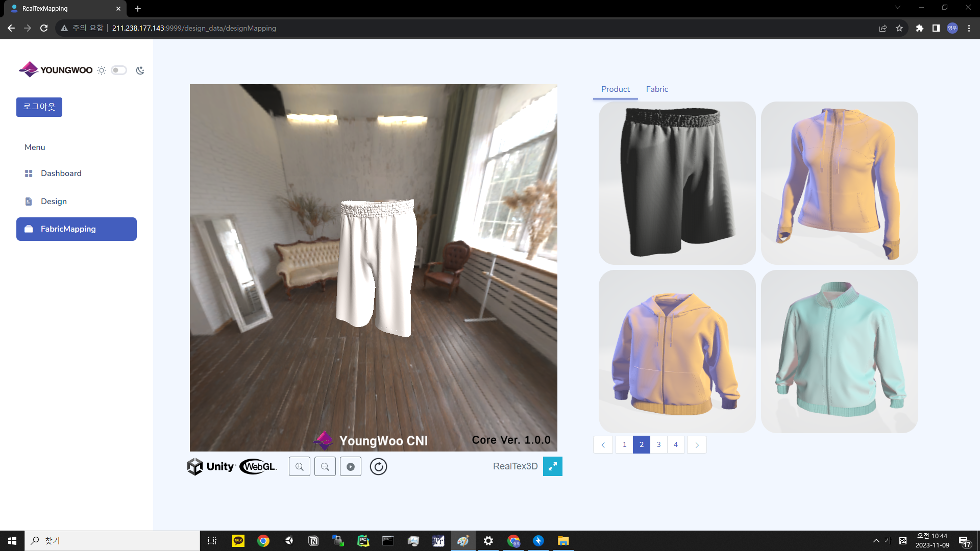The height and width of the screenshot is (551, 980).
Task: Click the circular reset rotation icon
Action: 378,466
